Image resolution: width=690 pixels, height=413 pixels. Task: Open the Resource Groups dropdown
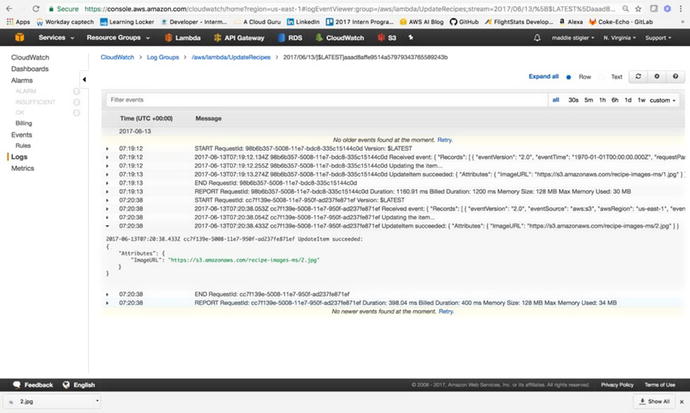point(118,38)
